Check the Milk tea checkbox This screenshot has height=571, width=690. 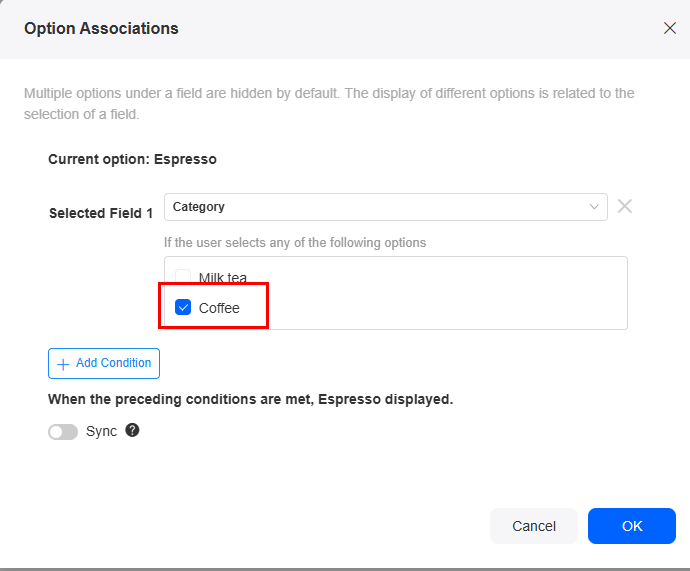click(183, 276)
